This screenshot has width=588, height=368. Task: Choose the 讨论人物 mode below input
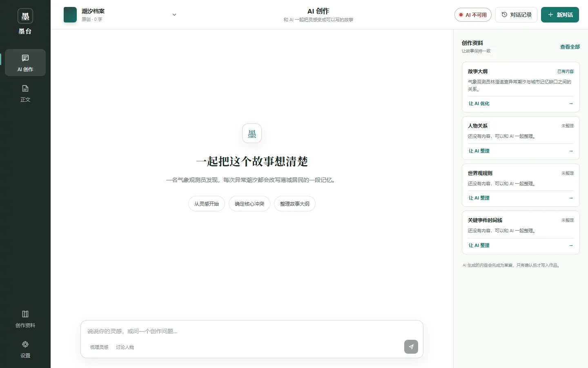(125, 347)
